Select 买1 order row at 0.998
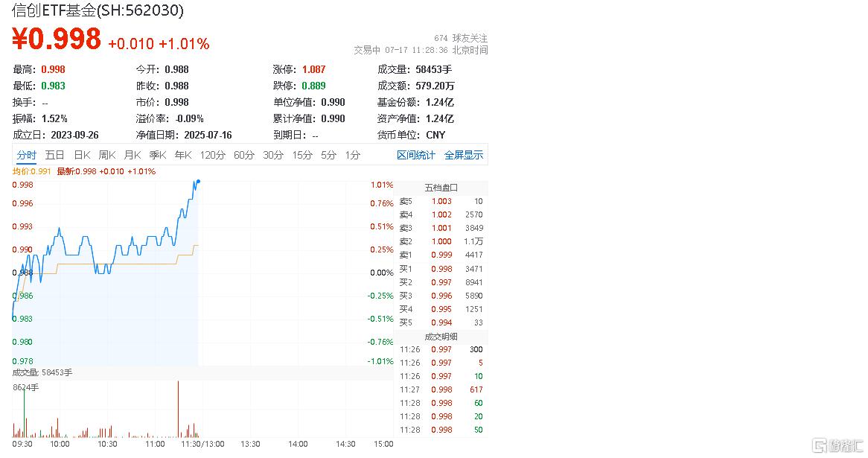 tap(441, 269)
